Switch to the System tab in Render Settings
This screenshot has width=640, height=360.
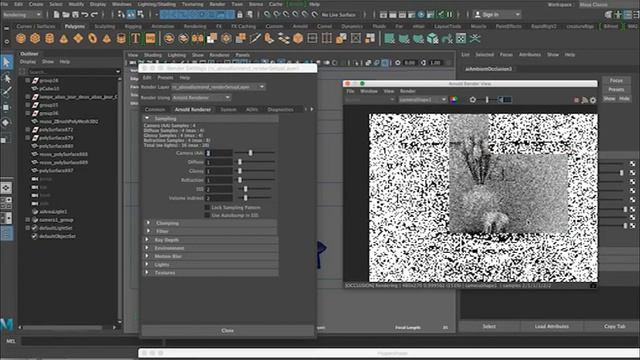click(x=228, y=109)
